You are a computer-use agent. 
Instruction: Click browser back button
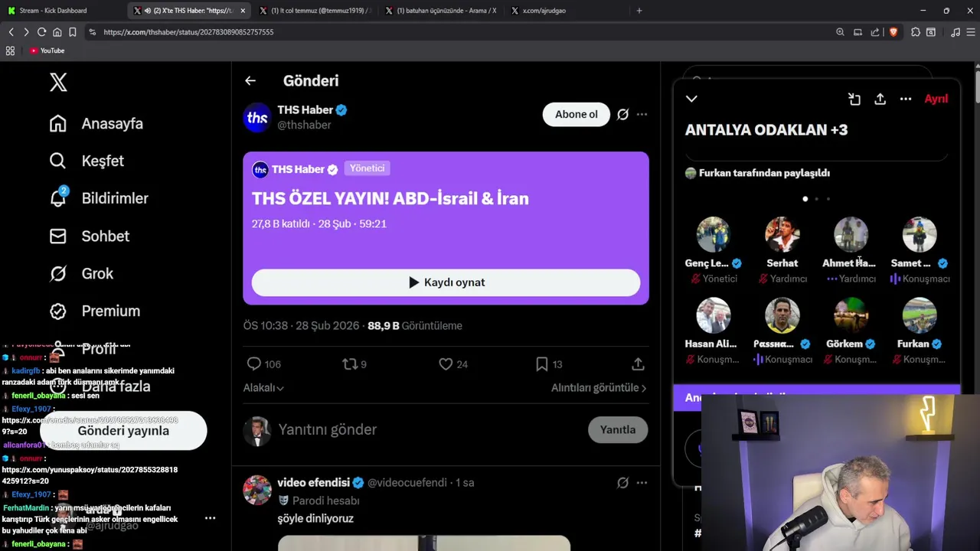11,32
